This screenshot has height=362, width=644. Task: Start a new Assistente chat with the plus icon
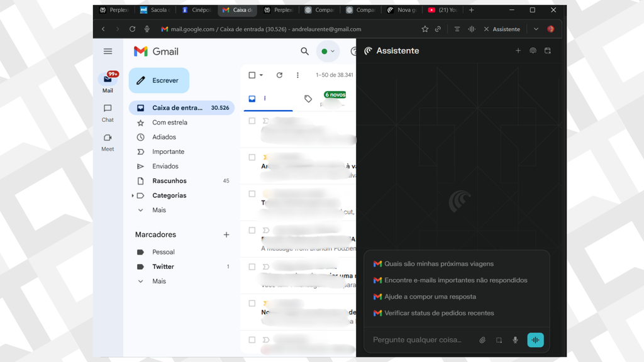pyautogui.click(x=518, y=51)
